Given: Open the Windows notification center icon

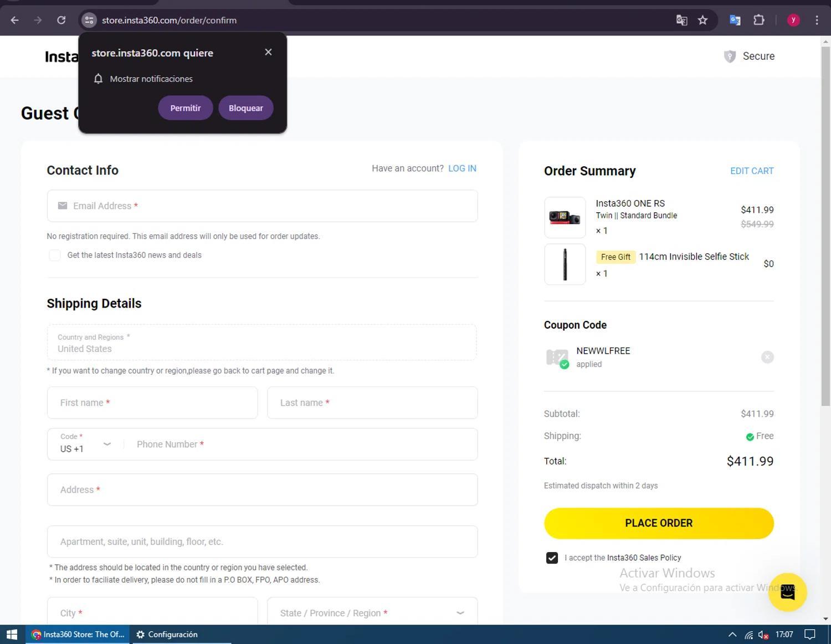Looking at the screenshot, I should point(810,635).
